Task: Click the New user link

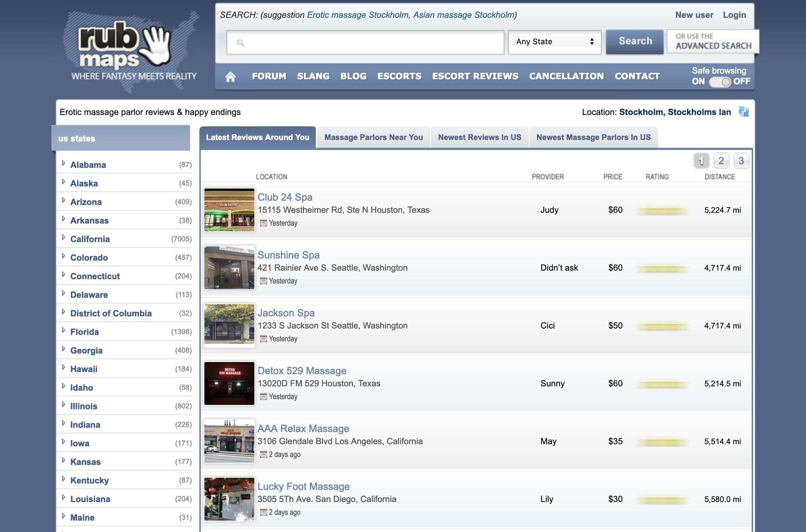Action: (x=694, y=15)
